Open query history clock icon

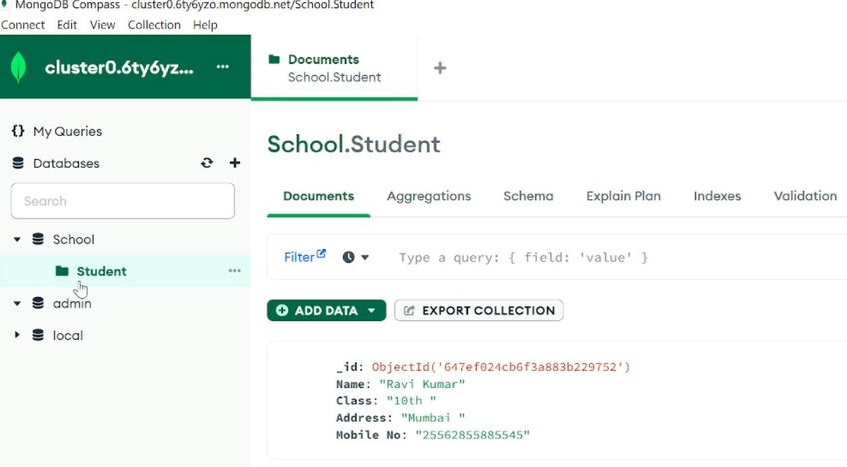(x=348, y=258)
